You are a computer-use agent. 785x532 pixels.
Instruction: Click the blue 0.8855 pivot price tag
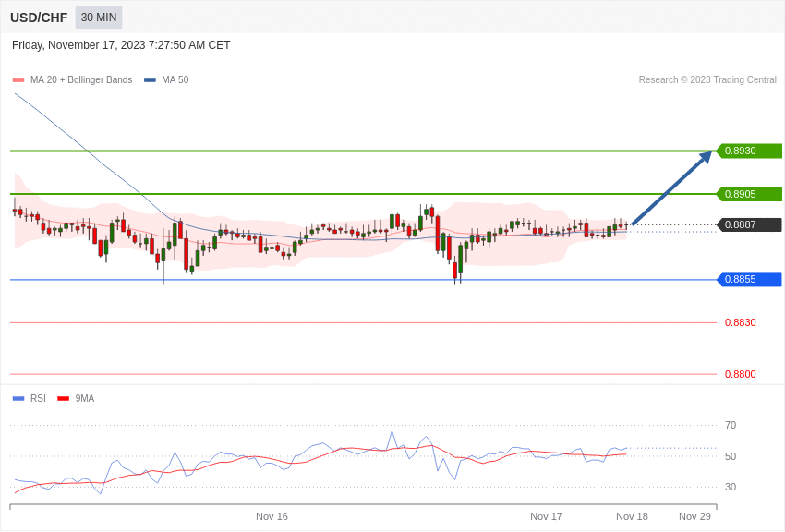click(x=750, y=279)
